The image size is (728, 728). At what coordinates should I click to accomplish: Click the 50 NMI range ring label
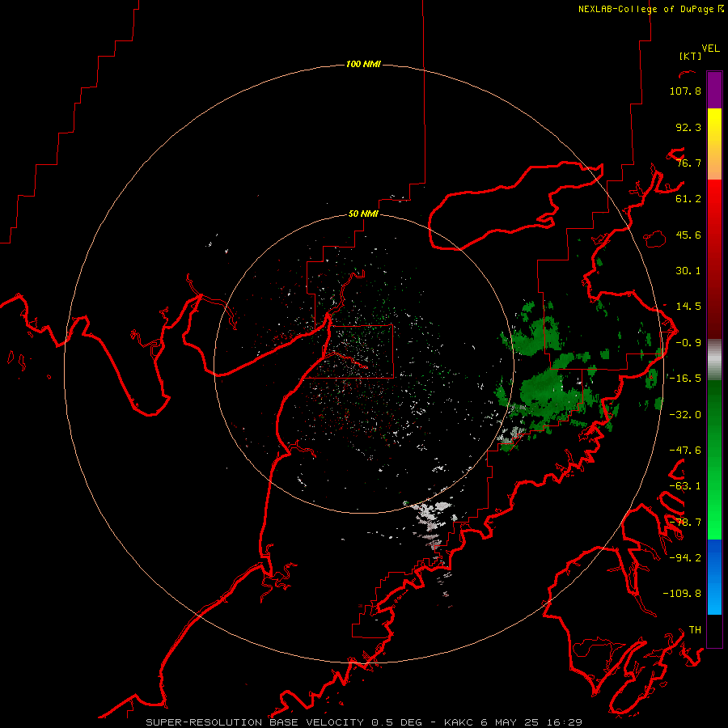[363, 214]
